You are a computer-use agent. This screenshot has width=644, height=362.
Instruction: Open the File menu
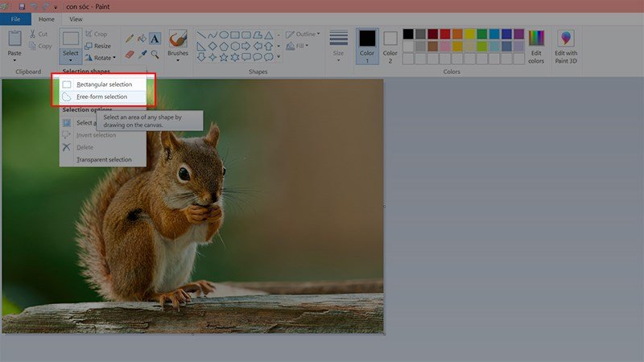(x=15, y=19)
